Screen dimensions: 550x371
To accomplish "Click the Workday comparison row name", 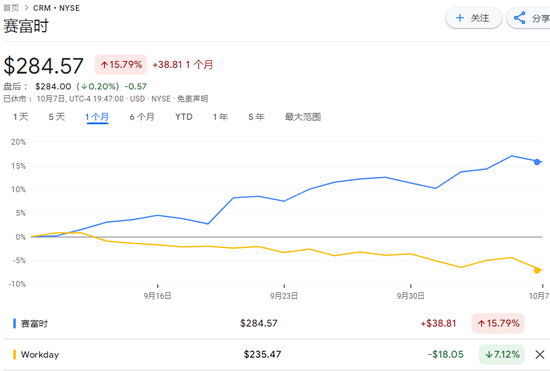I will [40, 355].
